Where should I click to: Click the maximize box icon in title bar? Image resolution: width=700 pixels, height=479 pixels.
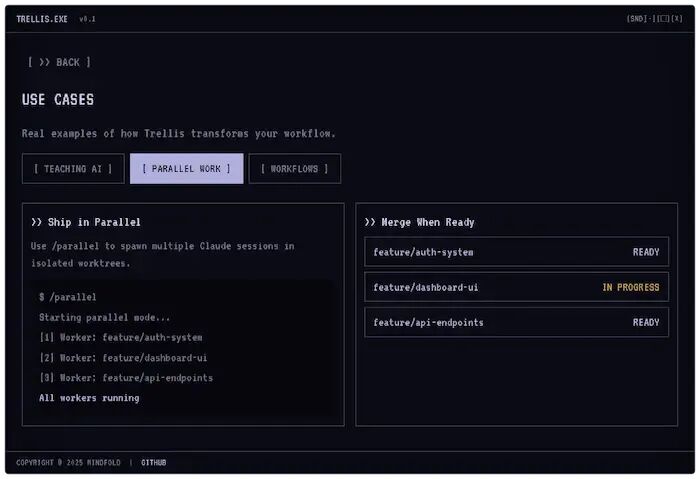pyautogui.click(x=663, y=19)
